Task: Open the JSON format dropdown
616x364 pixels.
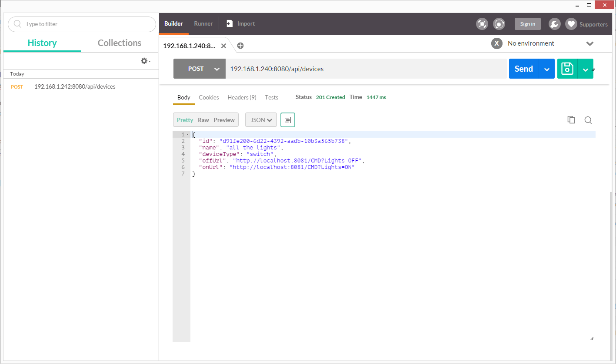Action: pos(261,120)
